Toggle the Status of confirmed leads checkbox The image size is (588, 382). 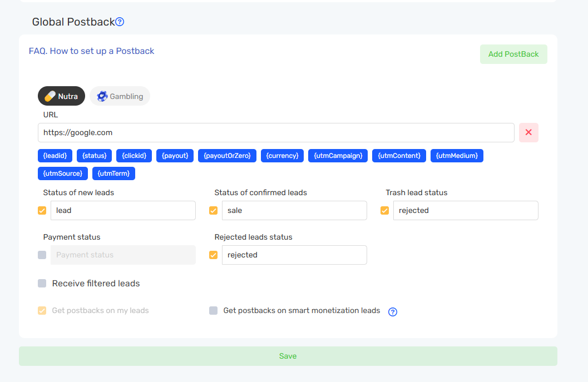[213, 211]
